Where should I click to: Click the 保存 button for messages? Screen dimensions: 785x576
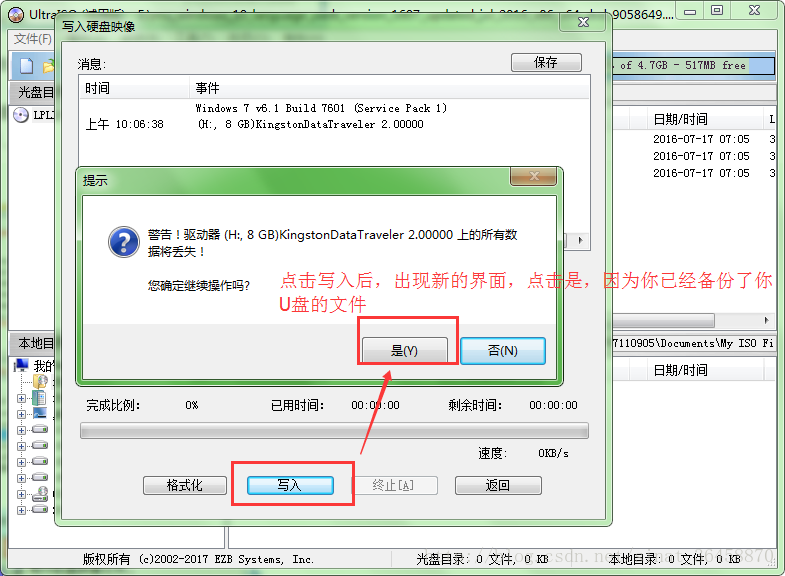click(546, 62)
